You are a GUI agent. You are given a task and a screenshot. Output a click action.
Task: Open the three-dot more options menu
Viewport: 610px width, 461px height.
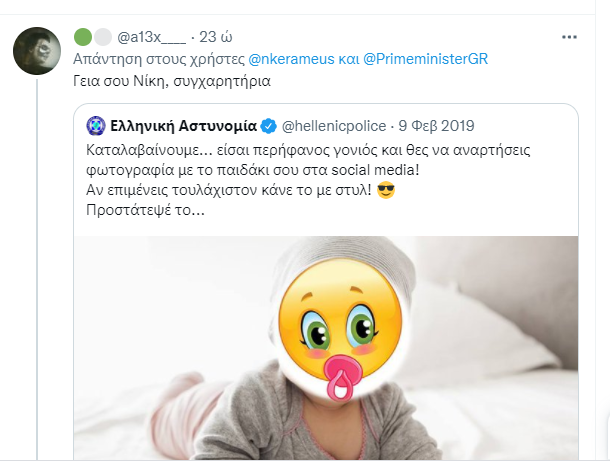click(x=569, y=37)
